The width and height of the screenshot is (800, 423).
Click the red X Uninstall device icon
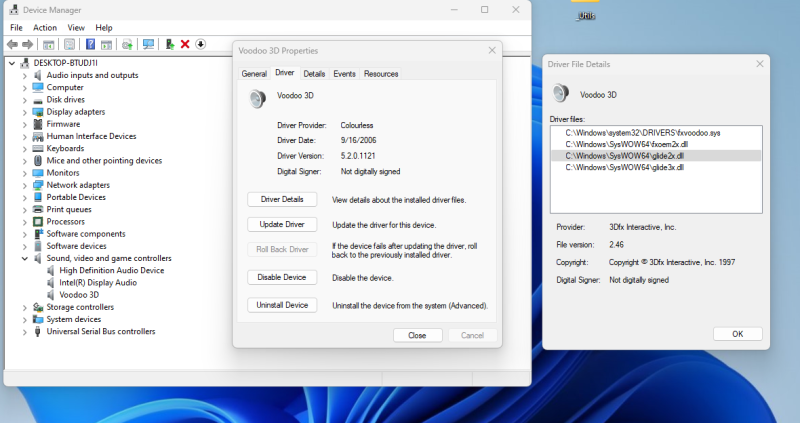tap(185, 44)
